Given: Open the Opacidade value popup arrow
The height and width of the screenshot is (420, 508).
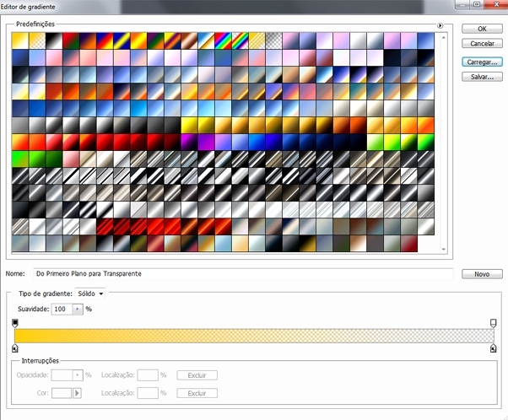Looking at the screenshot, I should pyautogui.click(x=78, y=375).
